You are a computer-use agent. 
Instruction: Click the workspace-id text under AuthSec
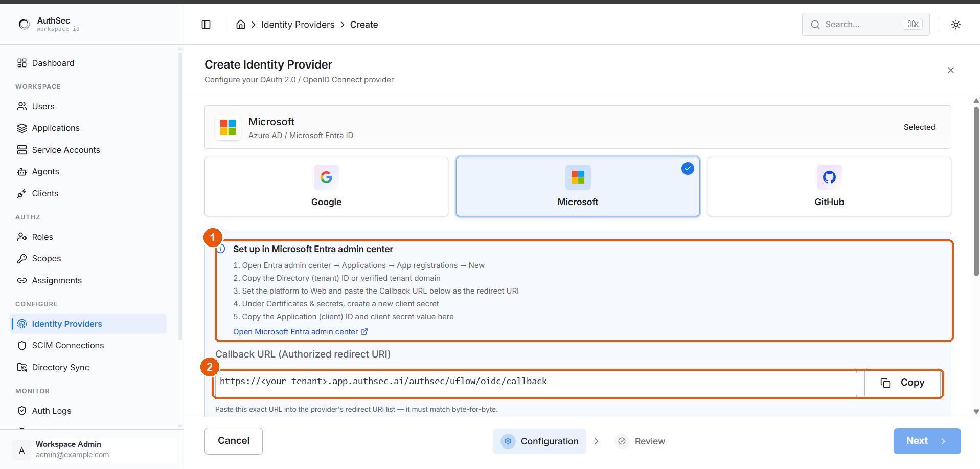(58, 29)
